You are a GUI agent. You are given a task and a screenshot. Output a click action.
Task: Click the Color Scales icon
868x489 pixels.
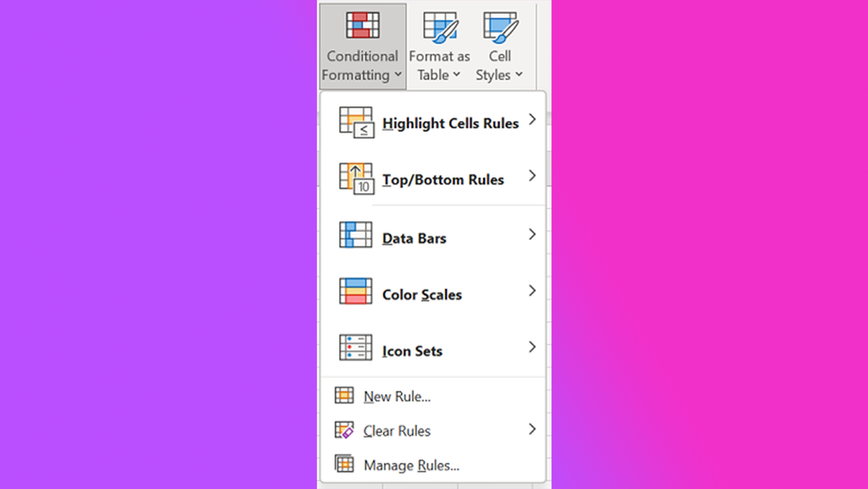355,291
